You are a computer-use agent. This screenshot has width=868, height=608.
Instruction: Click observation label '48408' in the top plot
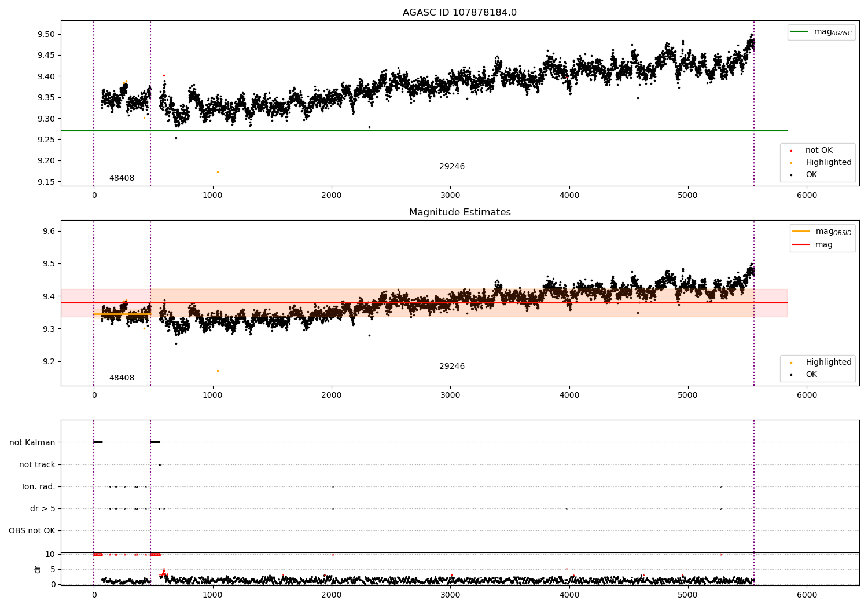click(122, 178)
